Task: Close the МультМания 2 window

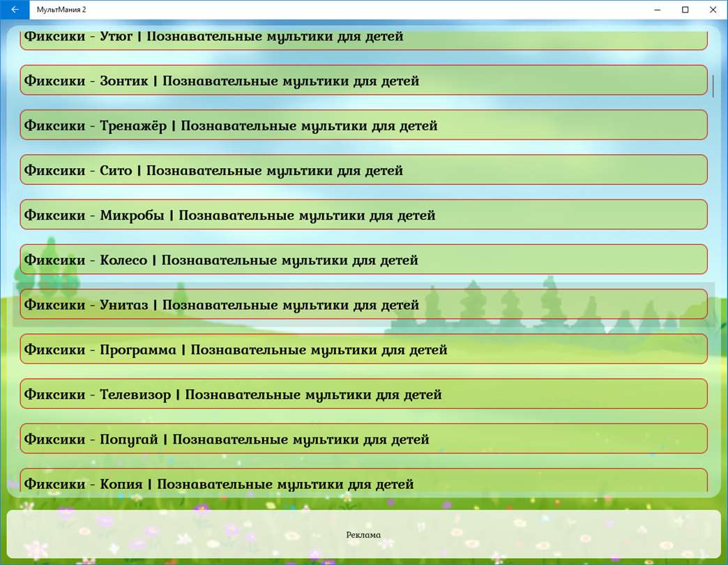Action: coord(713,10)
